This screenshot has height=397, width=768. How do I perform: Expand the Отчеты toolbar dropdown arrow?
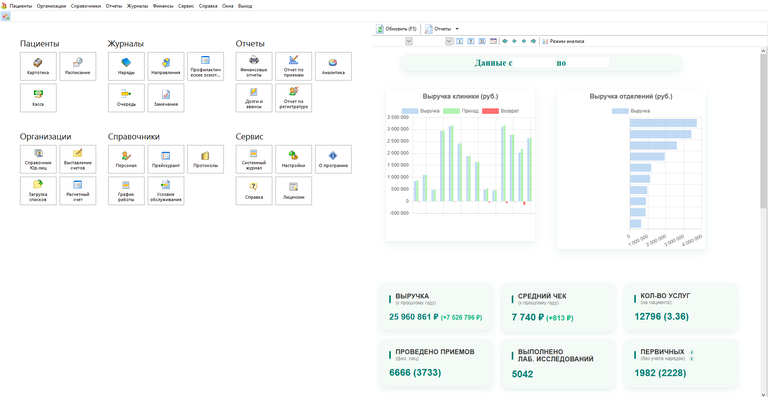coord(457,29)
